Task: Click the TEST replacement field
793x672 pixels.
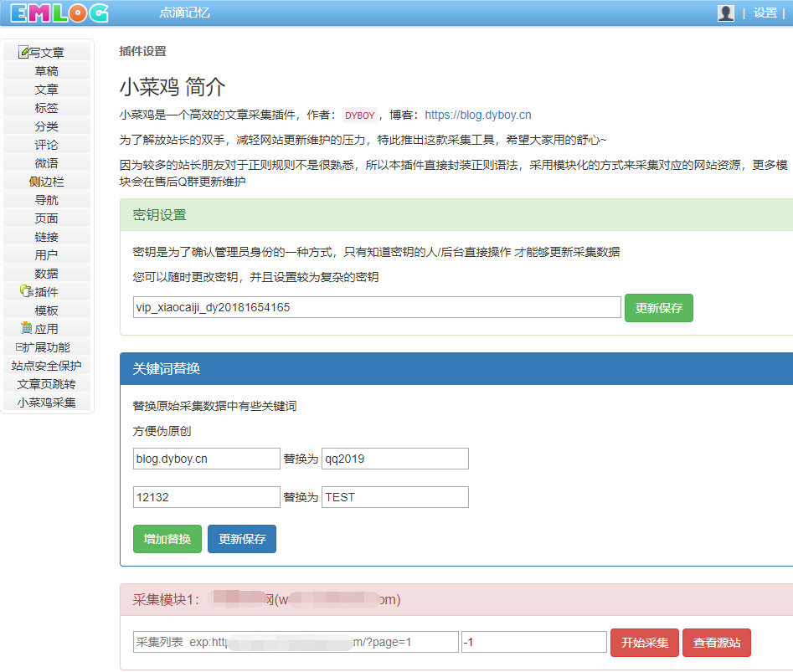Action: [395, 497]
